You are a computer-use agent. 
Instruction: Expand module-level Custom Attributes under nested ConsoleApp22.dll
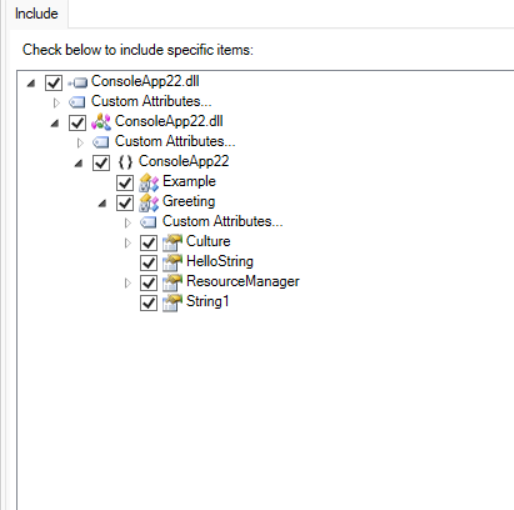pos(80,143)
